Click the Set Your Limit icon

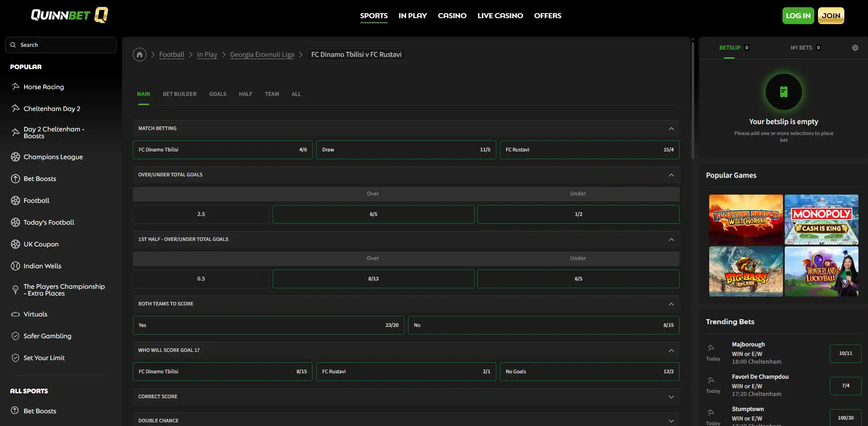click(x=15, y=358)
